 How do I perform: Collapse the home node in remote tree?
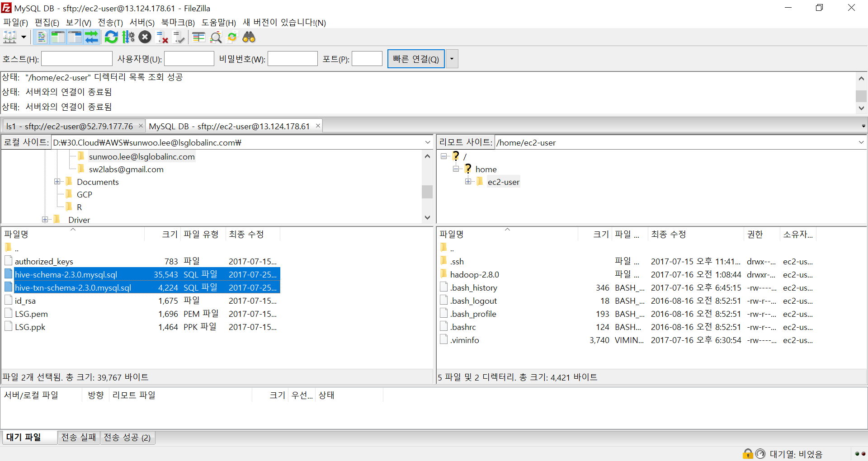point(456,169)
